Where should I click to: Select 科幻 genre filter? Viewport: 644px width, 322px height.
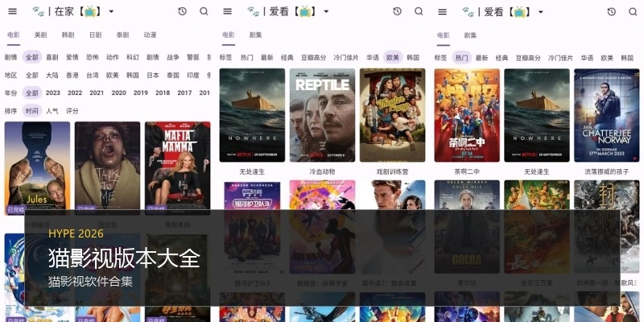(x=133, y=57)
